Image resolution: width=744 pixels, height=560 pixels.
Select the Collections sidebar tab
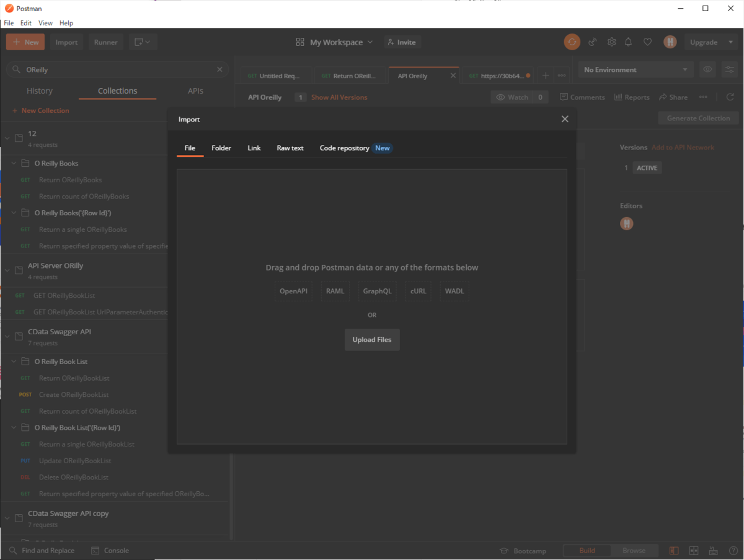coord(117,91)
